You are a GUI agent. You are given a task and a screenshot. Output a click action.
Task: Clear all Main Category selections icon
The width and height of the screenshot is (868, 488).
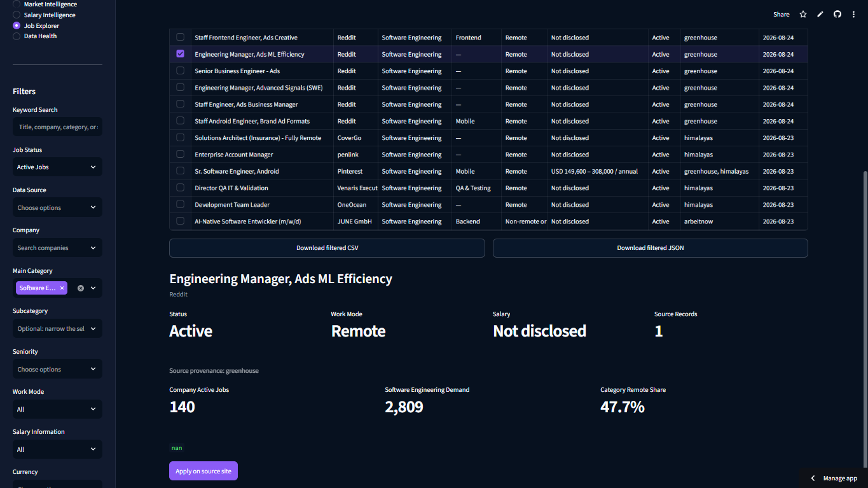(x=81, y=288)
